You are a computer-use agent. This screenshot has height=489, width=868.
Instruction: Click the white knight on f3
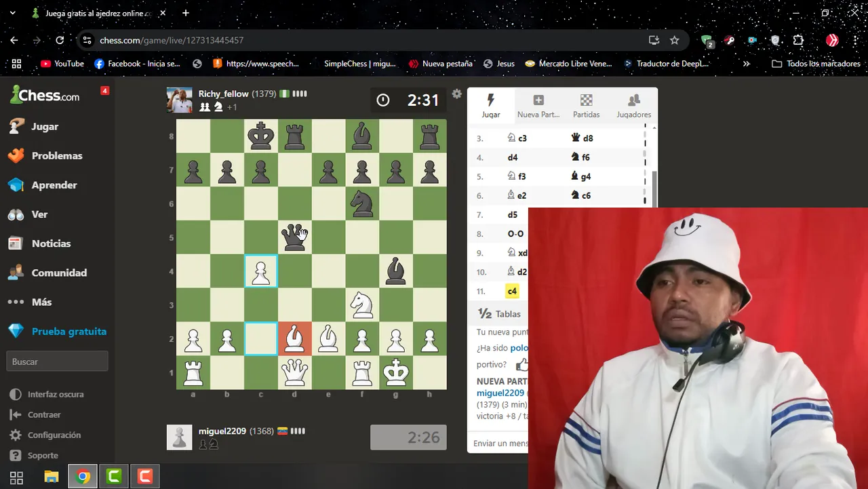tap(362, 305)
